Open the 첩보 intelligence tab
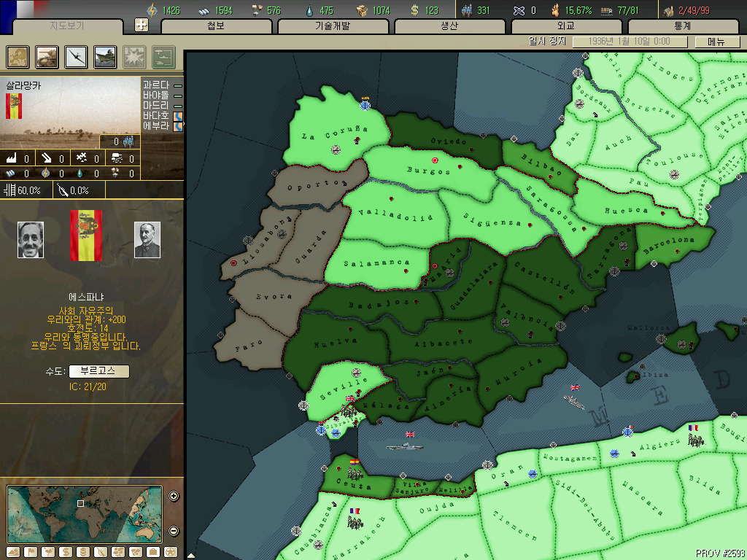 216,26
